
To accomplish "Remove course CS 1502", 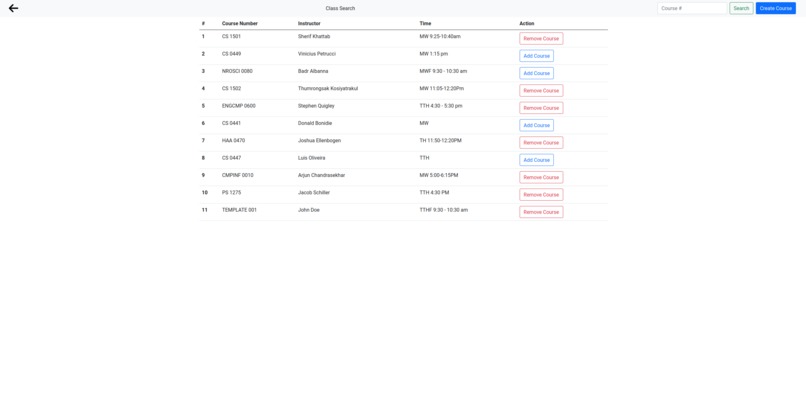I will click(x=541, y=90).
